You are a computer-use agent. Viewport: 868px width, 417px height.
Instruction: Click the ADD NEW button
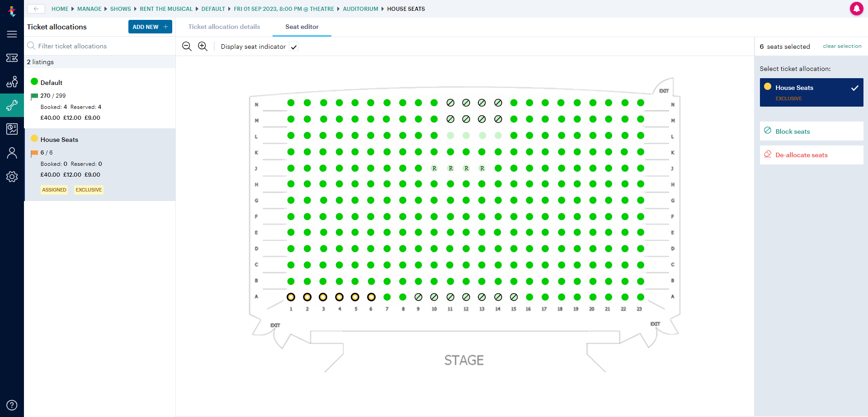[150, 27]
